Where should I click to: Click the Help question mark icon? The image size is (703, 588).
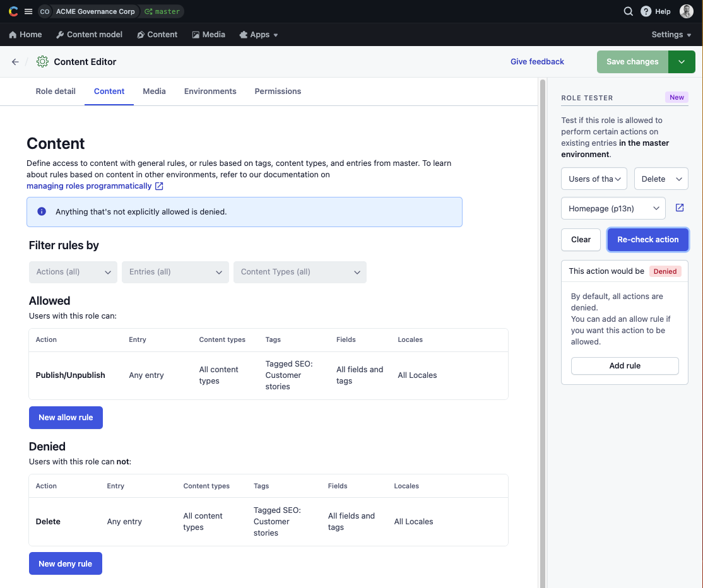pos(646,11)
